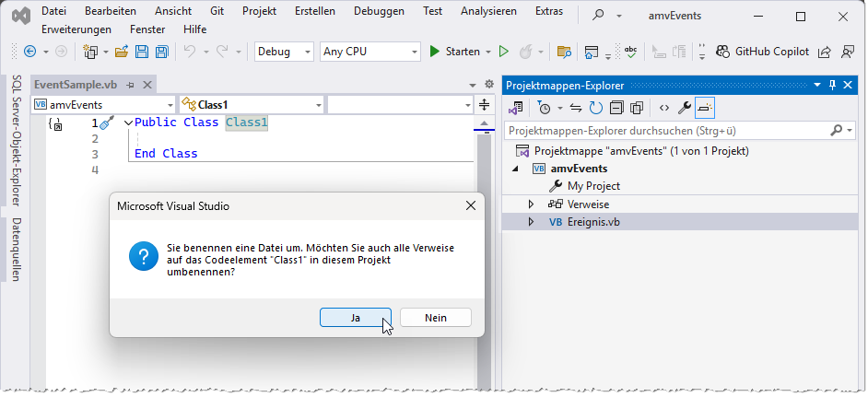Viewport: 868px width, 397px height.
Task: Click the feedback person icon at far right
Action: click(848, 52)
